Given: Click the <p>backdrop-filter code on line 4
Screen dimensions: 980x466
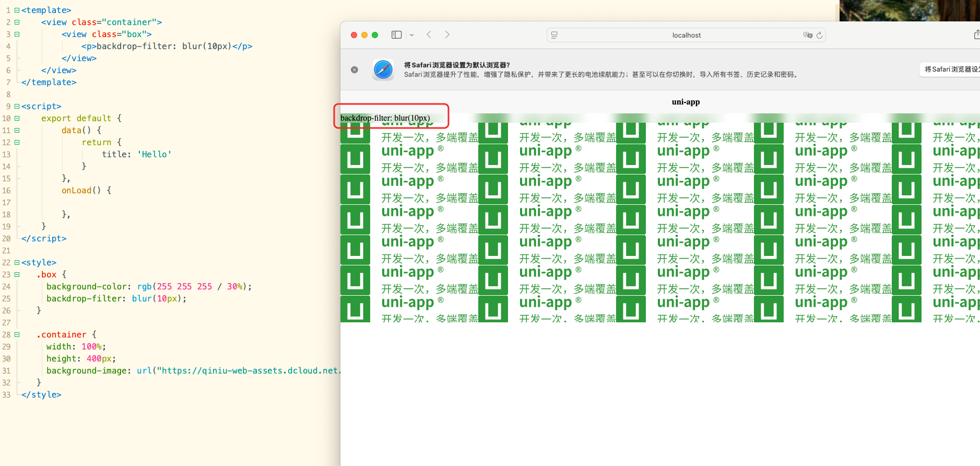Looking at the screenshot, I should (167, 46).
